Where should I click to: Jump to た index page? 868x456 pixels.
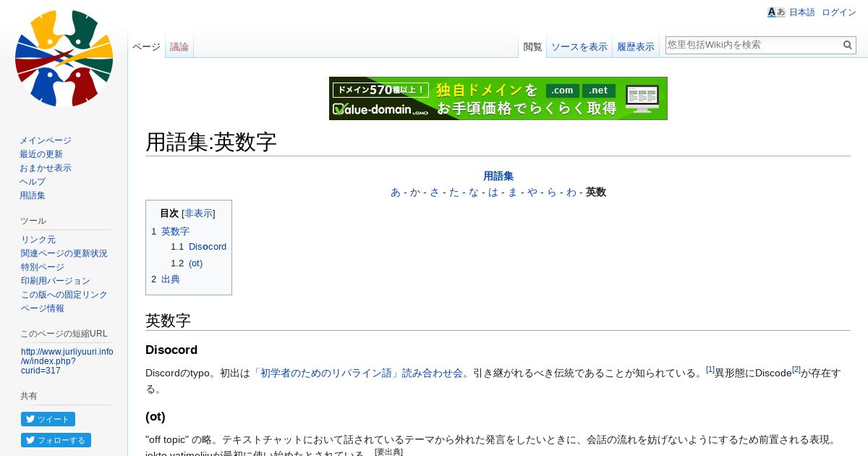click(454, 193)
